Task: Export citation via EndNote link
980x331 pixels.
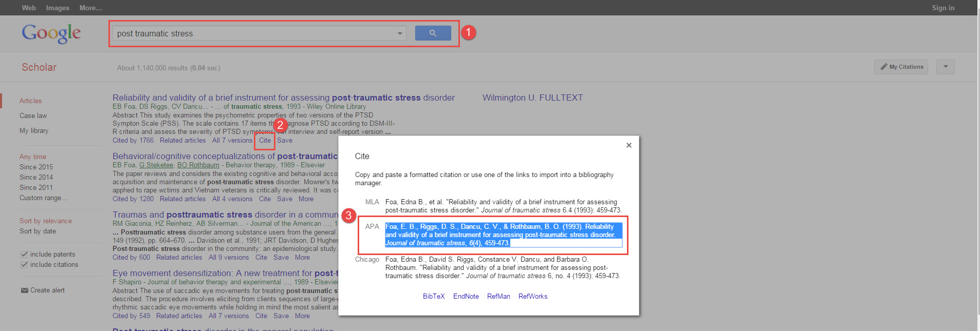Action: [x=466, y=296]
